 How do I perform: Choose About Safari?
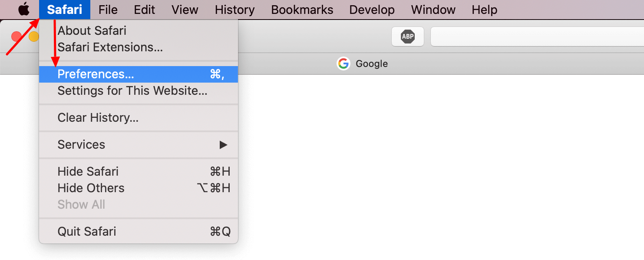pyautogui.click(x=139, y=31)
